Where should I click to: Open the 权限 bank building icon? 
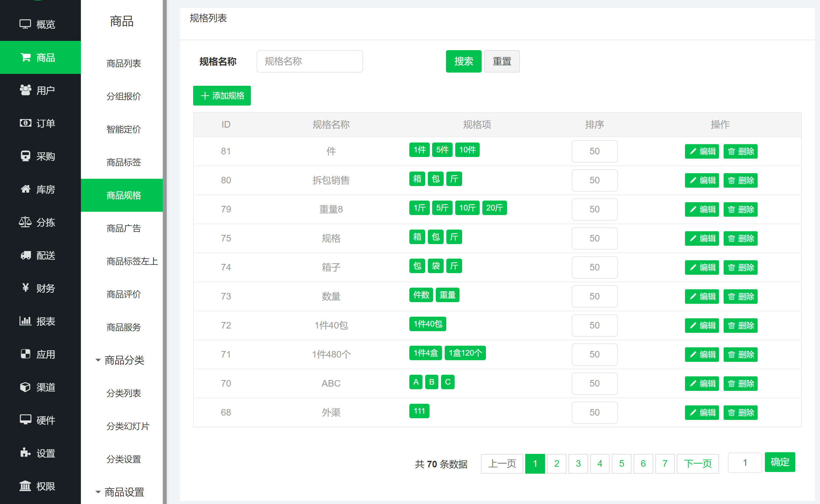coord(25,486)
